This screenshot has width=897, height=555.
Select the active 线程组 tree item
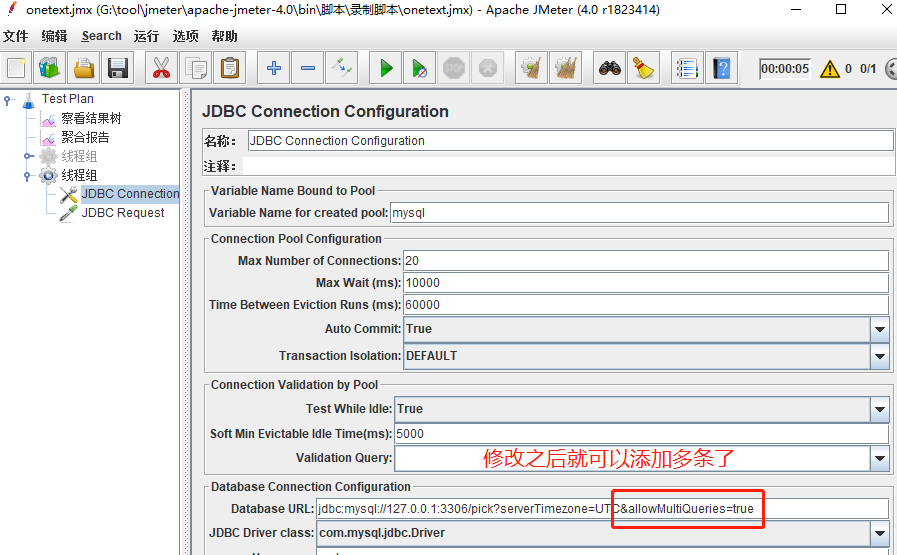click(x=79, y=175)
